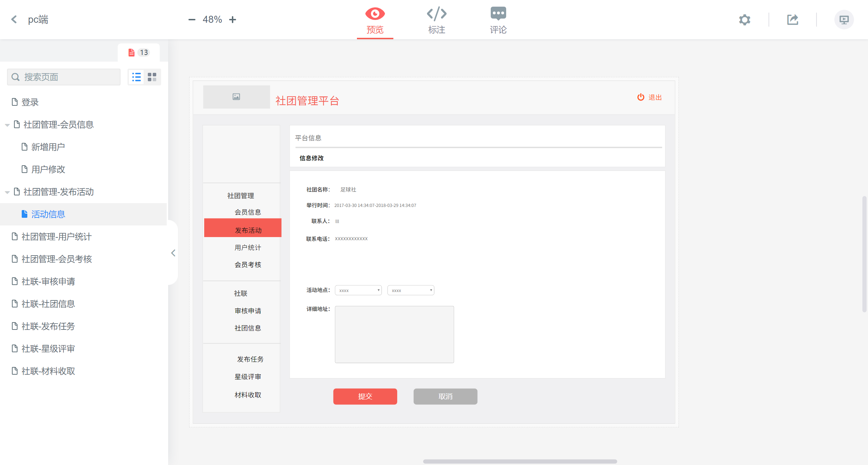
Task: Collapse the 社团管理-发布活动 tree node
Action: tap(7, 192)
